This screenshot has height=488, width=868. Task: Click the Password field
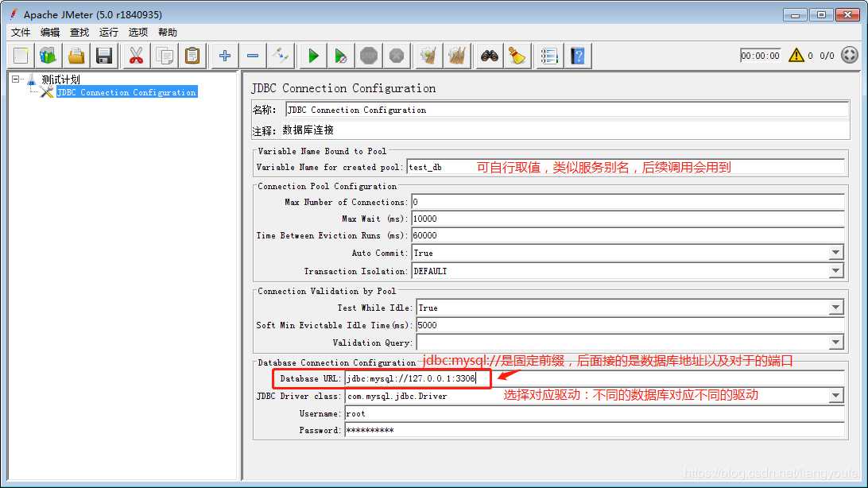[595, 430]
